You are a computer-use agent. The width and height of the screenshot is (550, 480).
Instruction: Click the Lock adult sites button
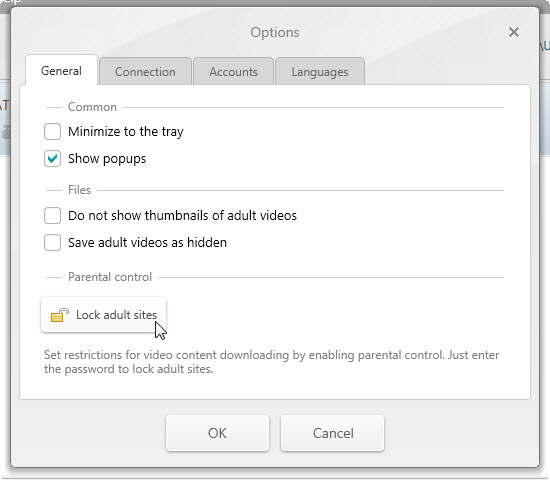103,315
